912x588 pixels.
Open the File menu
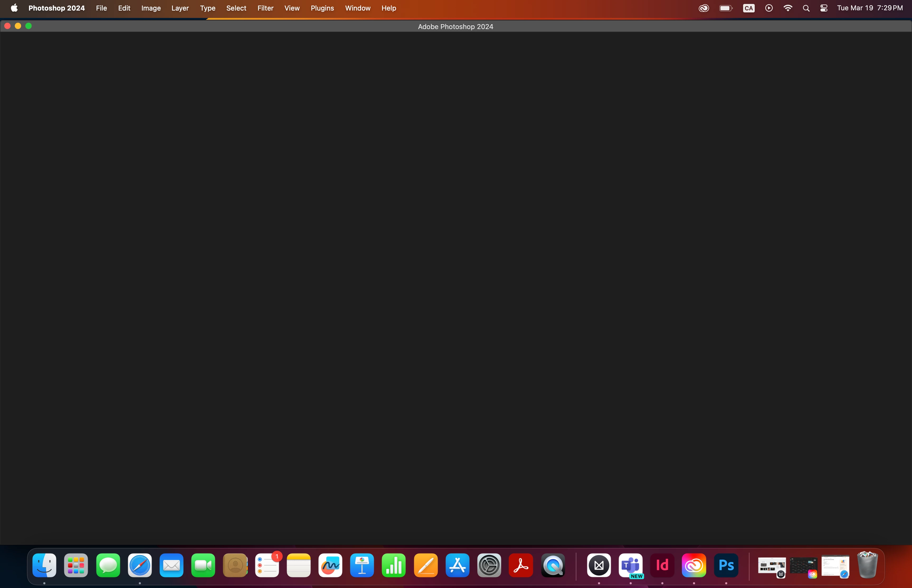click(x=101, y=8)
